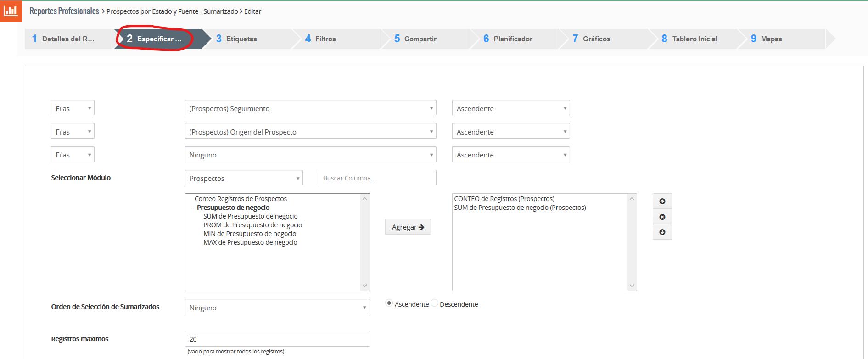868x359 pixels.
Task: Click the move up arrow icon
Action: click(662, 202)
